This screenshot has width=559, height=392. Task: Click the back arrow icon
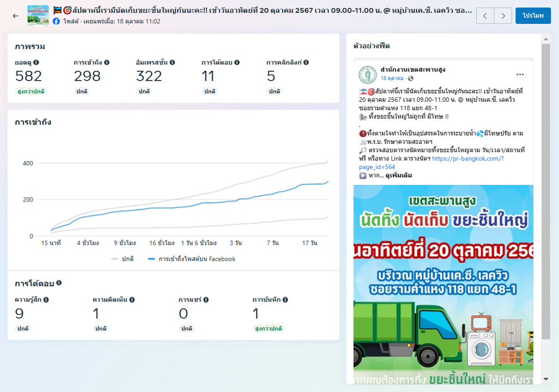point(15,16)
